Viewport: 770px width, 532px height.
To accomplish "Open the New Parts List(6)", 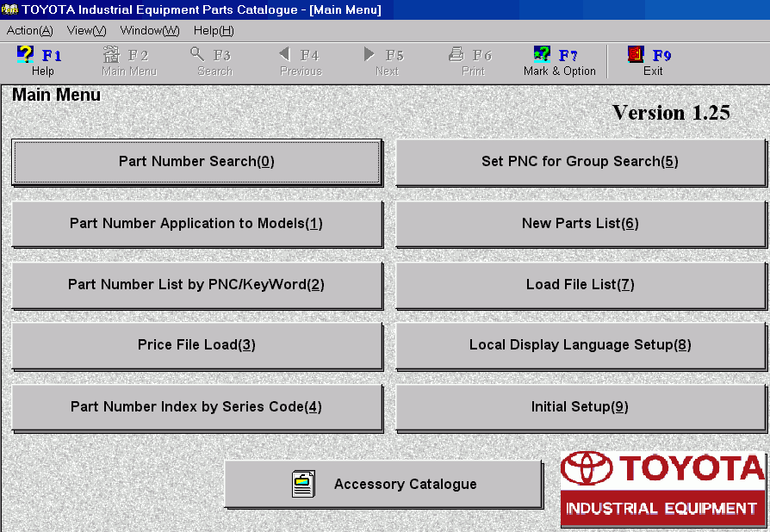I will (581, 224).
